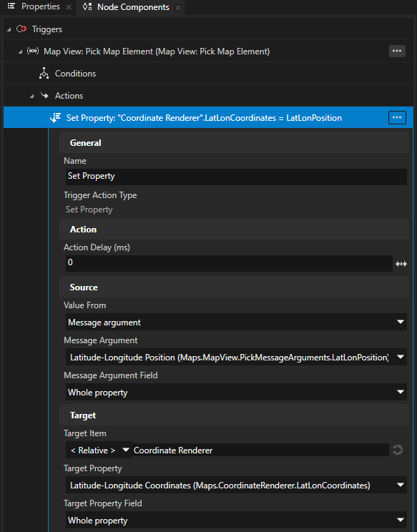Open the Message Argument dropdown
Viewport: 417px width, 532px height.
coord(236,357)
